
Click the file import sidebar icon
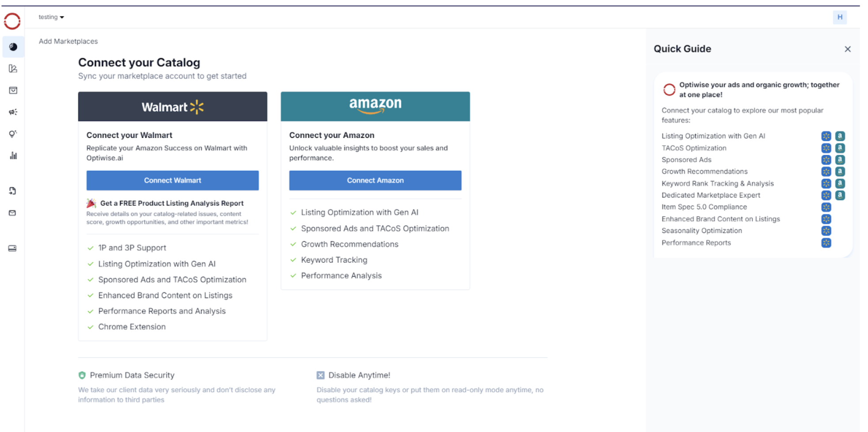(12, 191)
